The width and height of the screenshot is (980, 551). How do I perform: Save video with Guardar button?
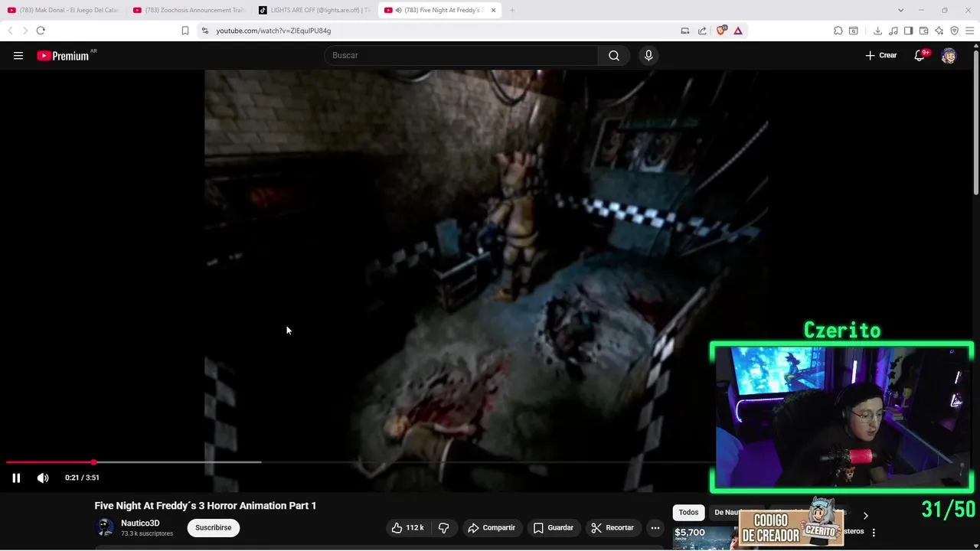coord(553,527)
